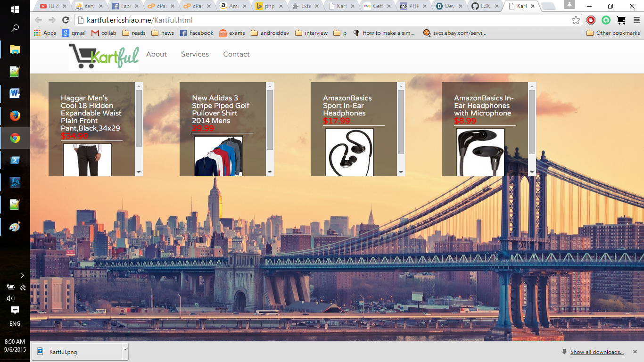Go back using the browser back arrow
This screenshot has height=362, width=644.
[x=39, y=20]
